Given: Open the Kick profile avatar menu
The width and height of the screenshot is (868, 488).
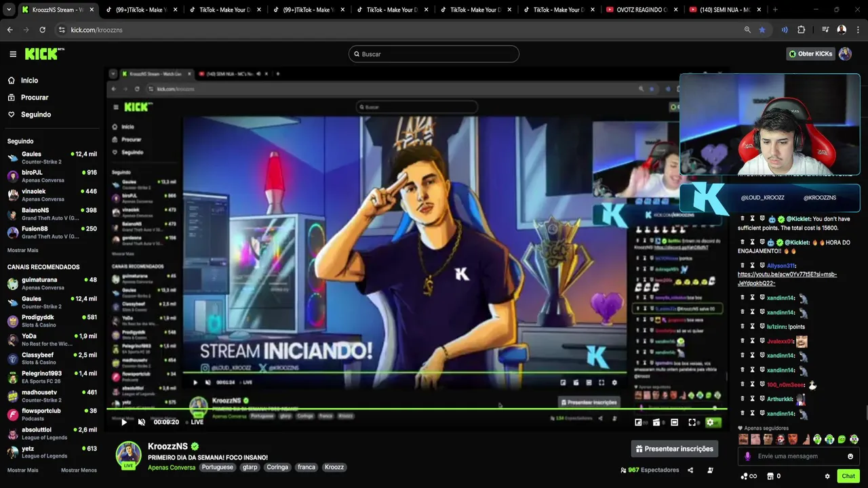Looking at the screenshot, I should 845,54.
